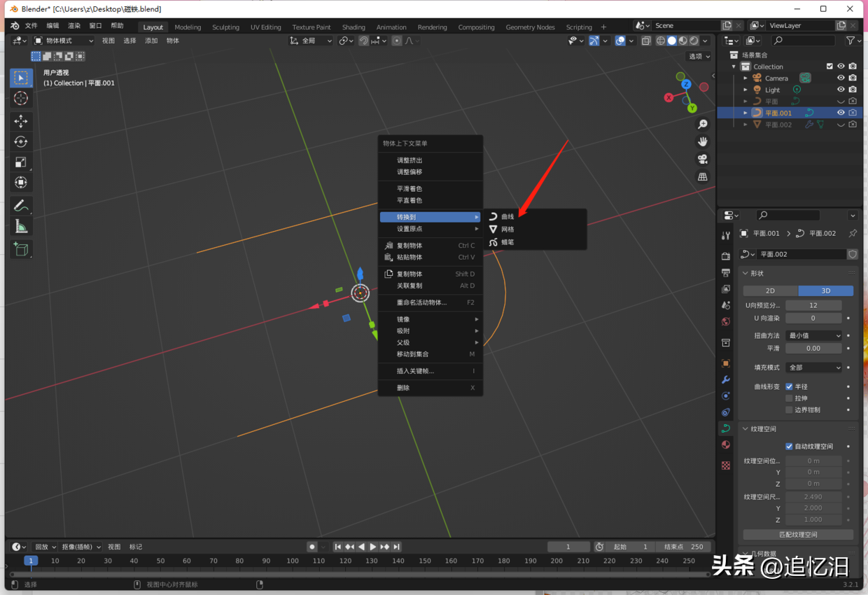868x595 pixels.
Task: Open the 填充模式 dropdown showing 全部
Action: tap(813, 367)
